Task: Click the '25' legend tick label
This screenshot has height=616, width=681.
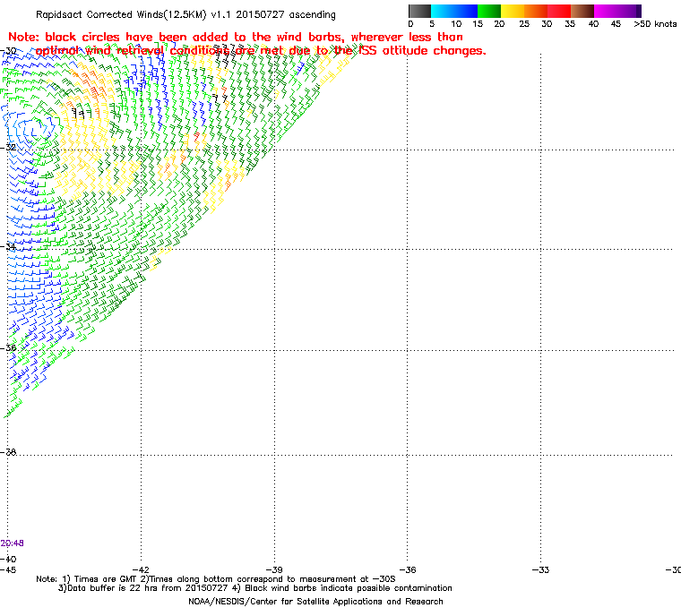Action: pyautogui.click(x=524, y=24)
